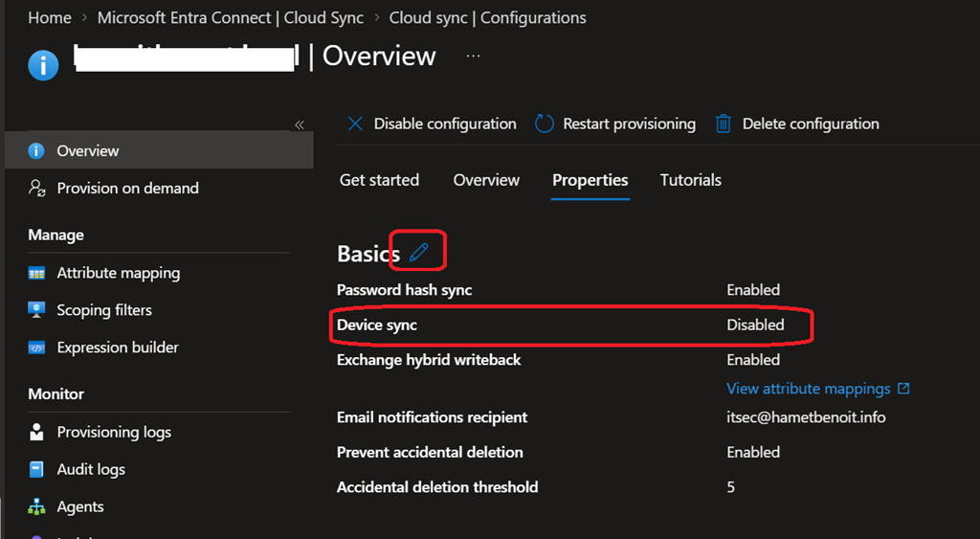980x539 pixels.
Task: Click the itsec@hametbenoit.info email value
Action: (x=806, y=417)
